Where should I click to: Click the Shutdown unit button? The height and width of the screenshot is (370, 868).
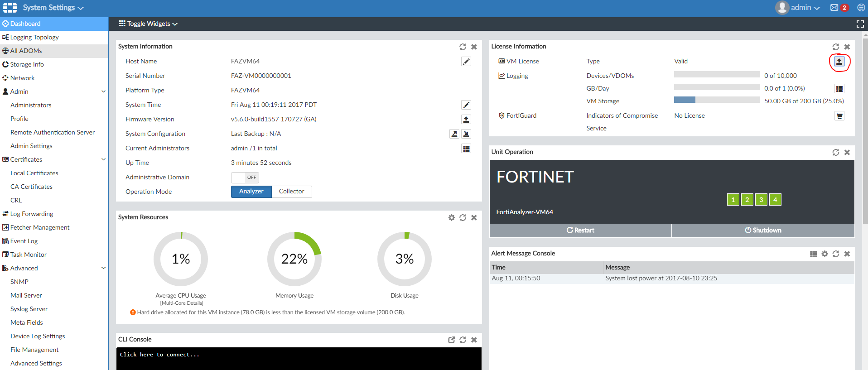763,231
